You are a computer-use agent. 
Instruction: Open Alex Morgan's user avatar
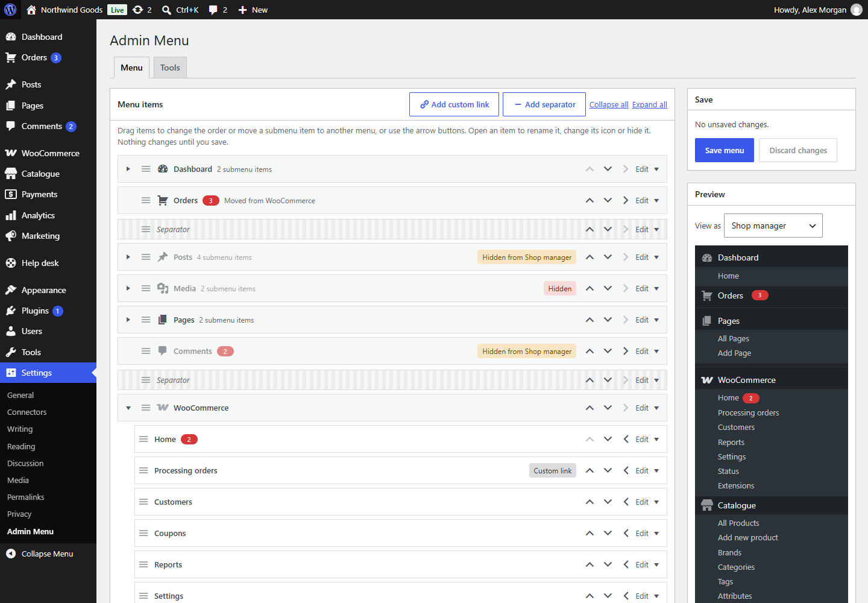857,10
